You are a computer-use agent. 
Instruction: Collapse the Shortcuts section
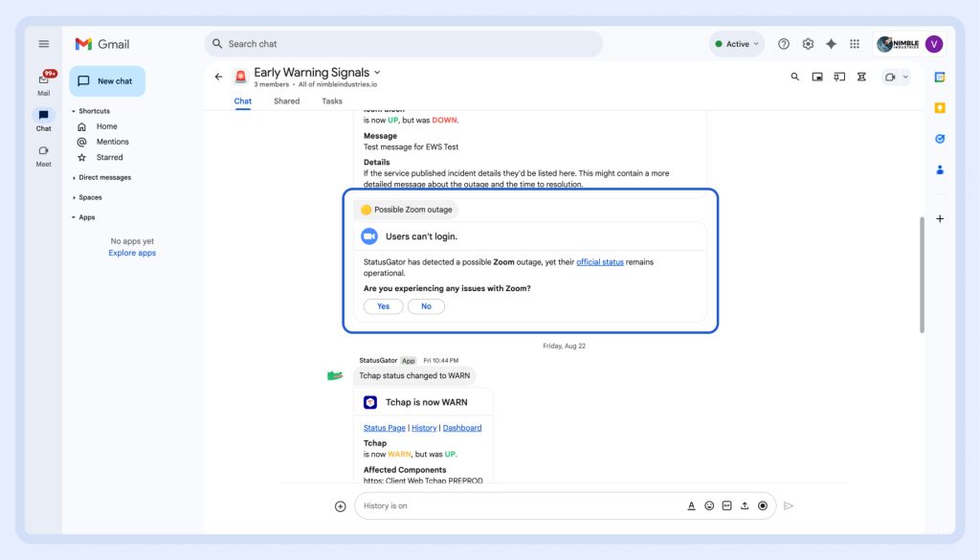click(x=74, y=111)
